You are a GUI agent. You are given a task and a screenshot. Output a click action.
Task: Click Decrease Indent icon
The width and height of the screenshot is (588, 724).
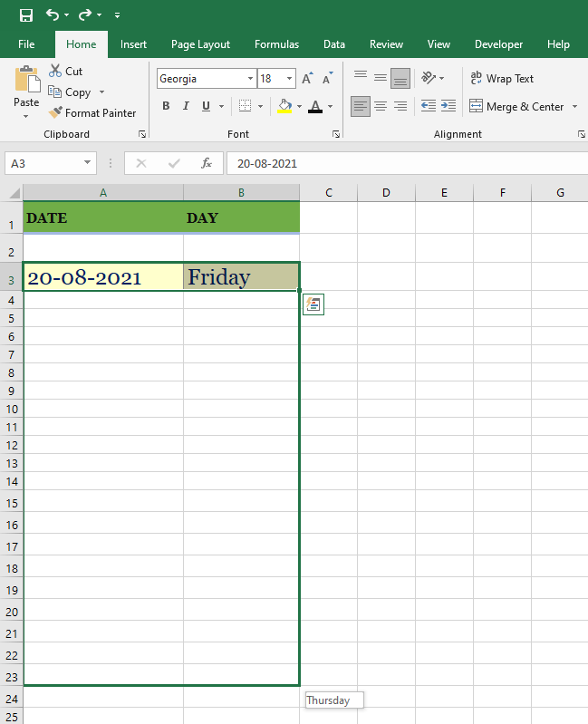click(x=429, y=106)
